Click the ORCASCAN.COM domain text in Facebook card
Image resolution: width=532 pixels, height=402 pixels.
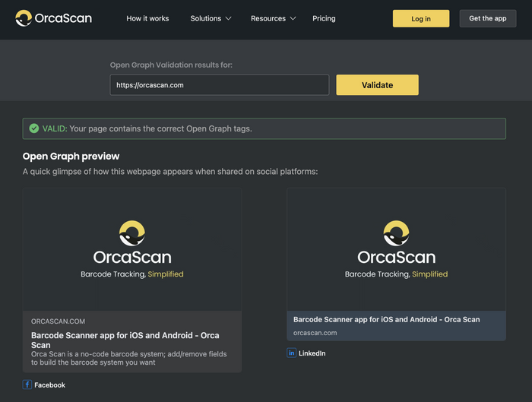pyautogui.click(x=58, y=321)
